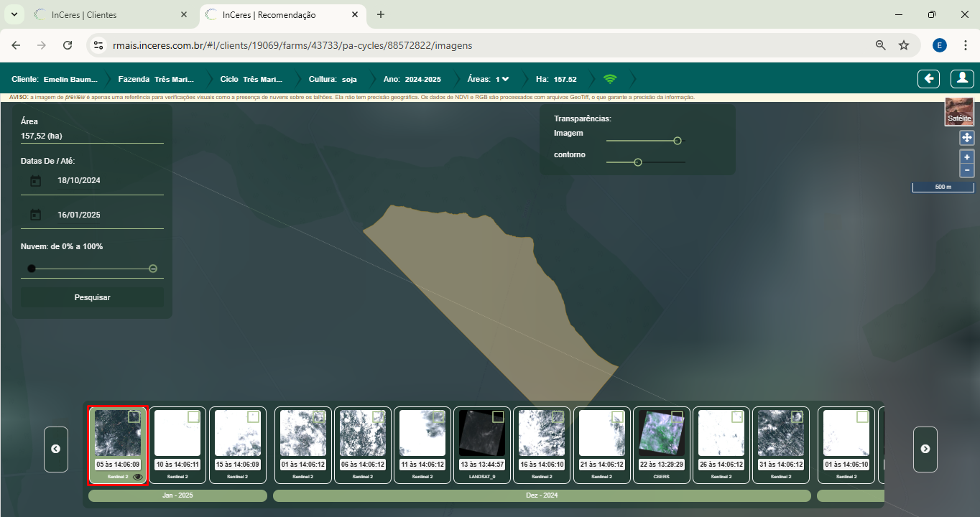Open Fazenda Três Mari breadcrumb
This screenshot has height=517, width=980.
click(x=154, y=79)
